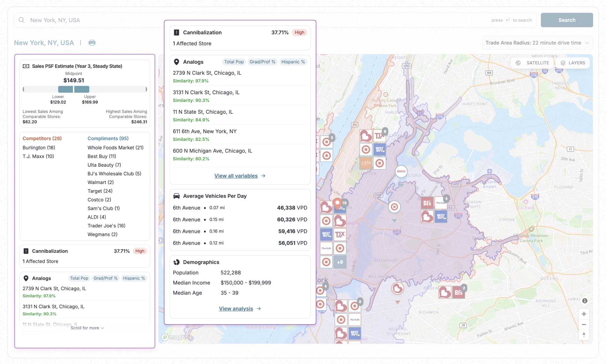This screenshot has width=606, height=364.
Task: Open the LAYERS map menu
Action: [x=573, y=63]
